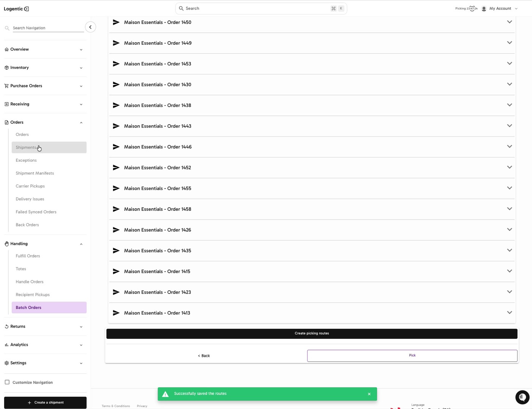Go to Shipment Manifests
The image size is (532, 409).
coord(49,173)
